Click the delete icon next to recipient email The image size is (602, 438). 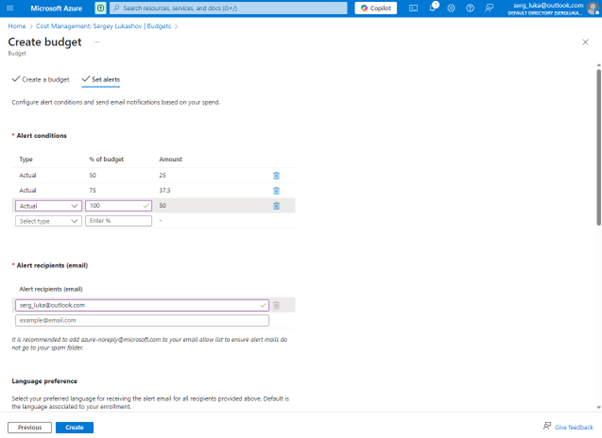pos(276,306)
